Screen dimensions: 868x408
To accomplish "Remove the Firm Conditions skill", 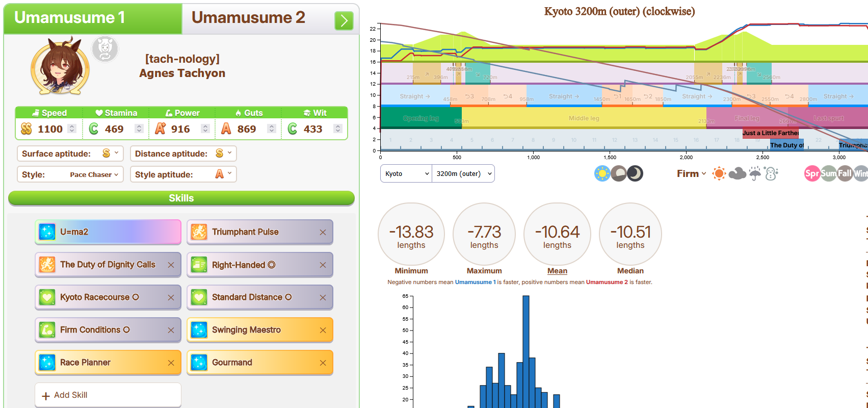I will [171, 330].
